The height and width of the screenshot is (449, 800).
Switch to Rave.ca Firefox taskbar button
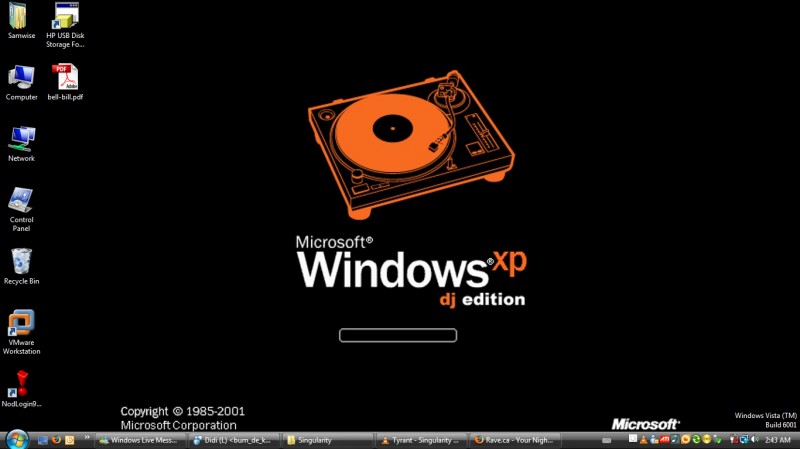pyautogui.click(x=514, y=440)
